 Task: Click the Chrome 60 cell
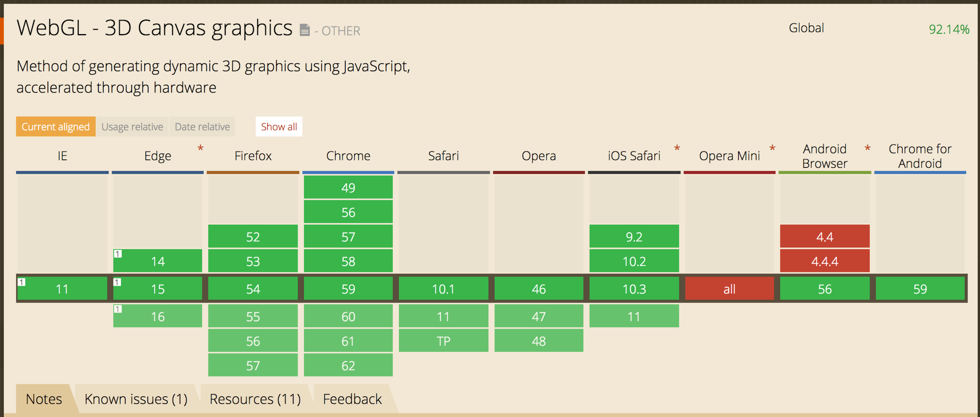pos(348,316)
